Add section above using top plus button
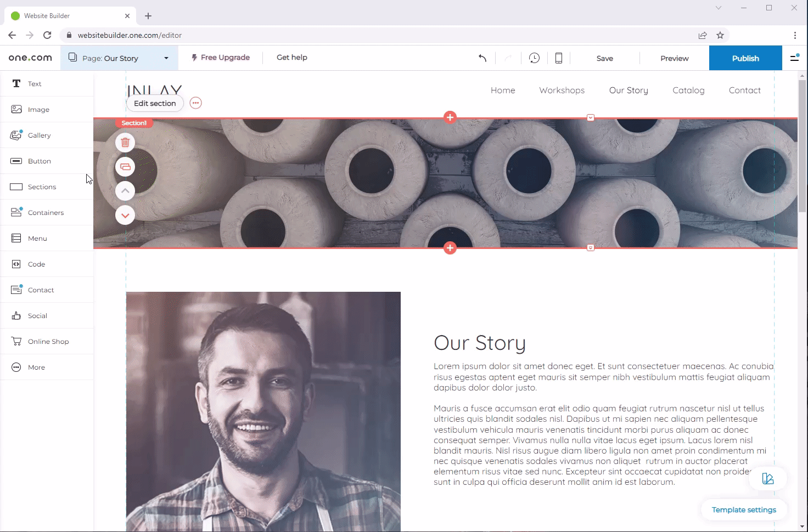Screen dimensions: 808x532 tap(450, 117)
